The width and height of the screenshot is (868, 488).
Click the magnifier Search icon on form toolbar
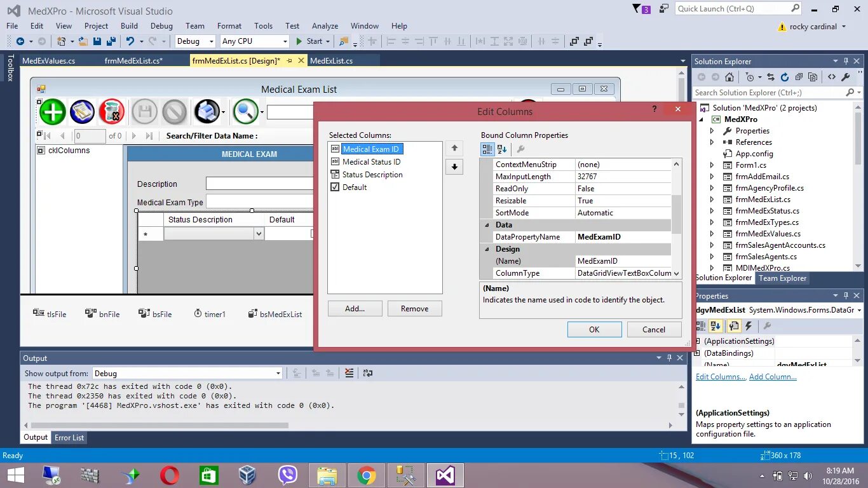[x=245, y=112]
